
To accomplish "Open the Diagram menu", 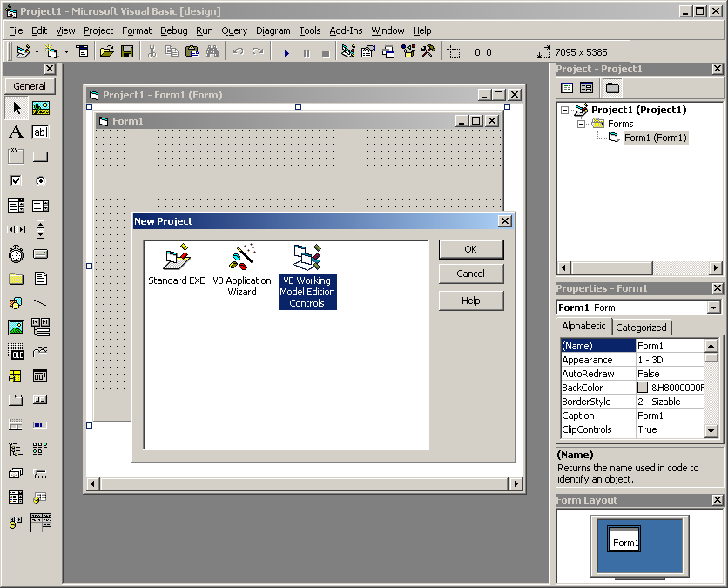I will 273,30.
